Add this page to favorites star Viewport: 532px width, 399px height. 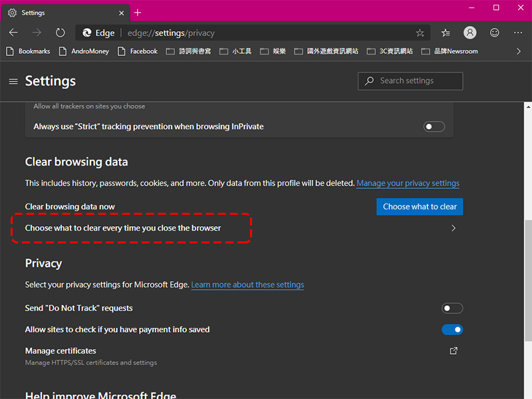click(420, 33)
